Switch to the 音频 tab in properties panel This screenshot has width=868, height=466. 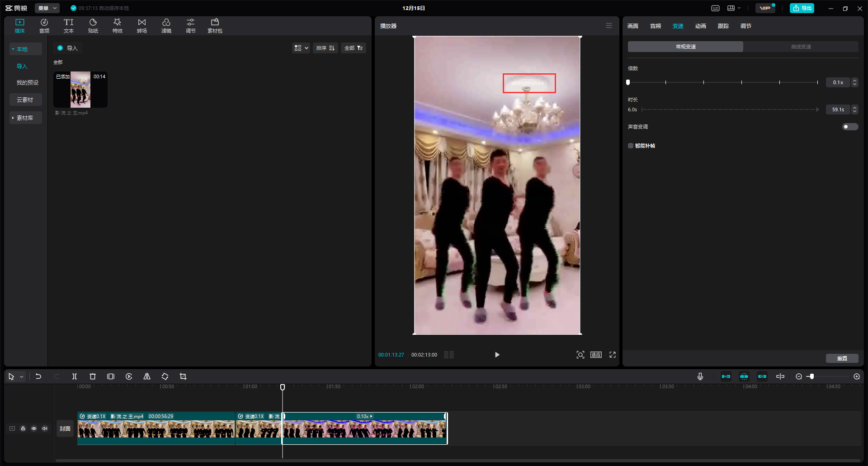[656, 26]
